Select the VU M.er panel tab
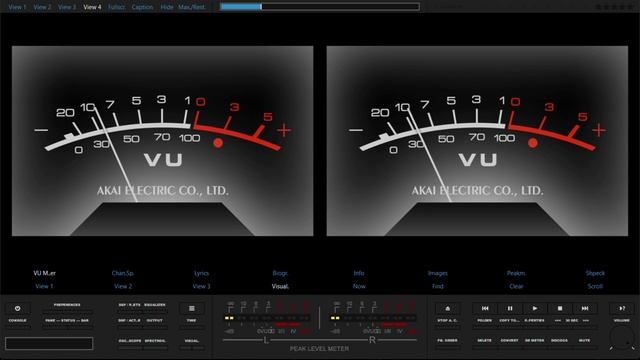The width and height of the screenshot is (640, 360). (44, 273)
